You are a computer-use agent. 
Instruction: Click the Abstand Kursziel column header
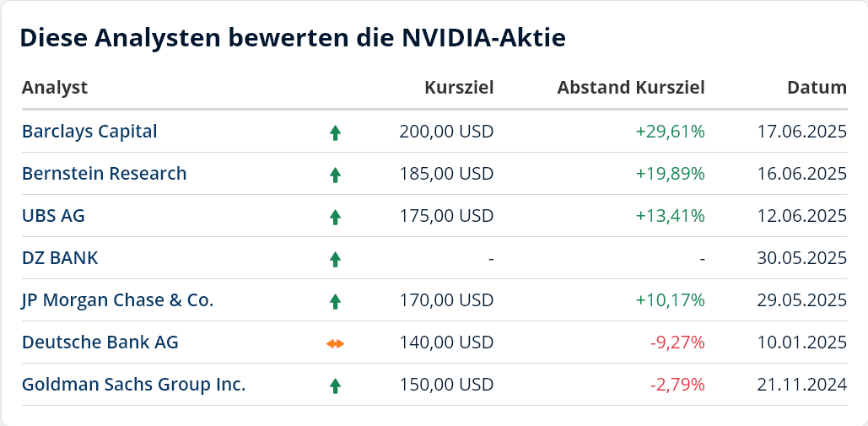(x=630, y=88)
